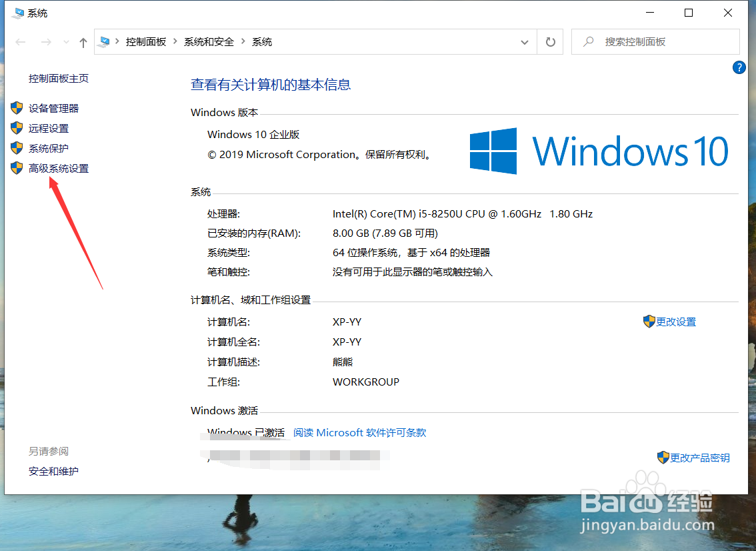This screenshot has height=551, width=756.
Task: Click the search magnifier icon in 搜索控制面板
Action: pyautogui.click(x=587, y=41)
